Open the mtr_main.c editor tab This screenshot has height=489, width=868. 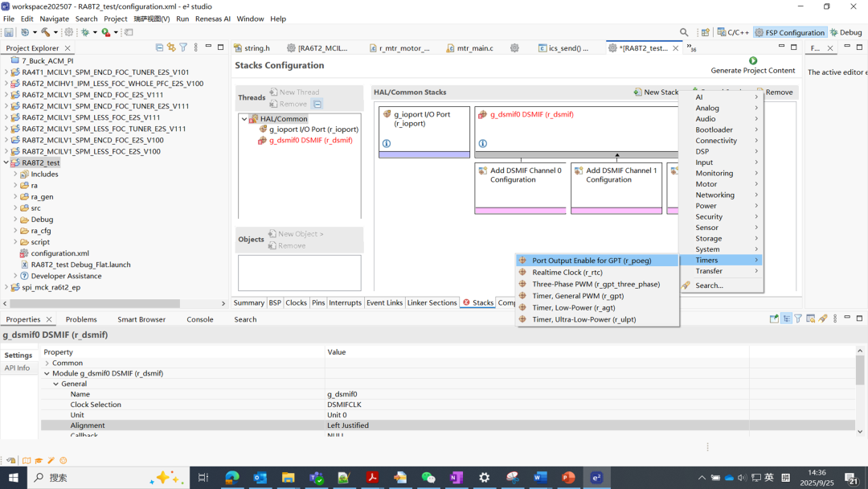pos(469,48)
